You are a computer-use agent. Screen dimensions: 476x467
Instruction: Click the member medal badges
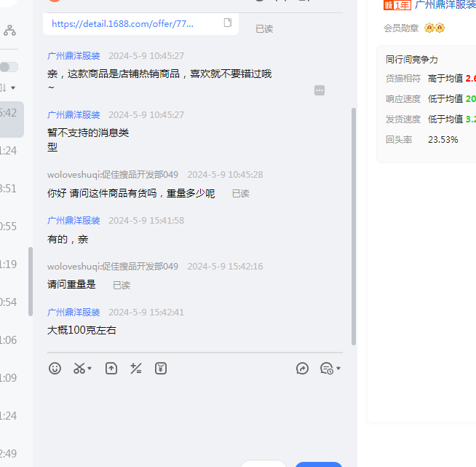pyautogui.click(x=435, y=28)
